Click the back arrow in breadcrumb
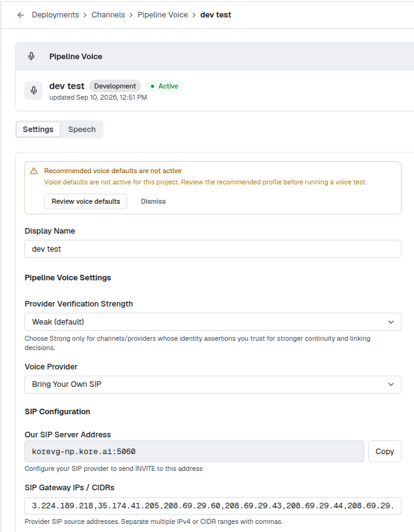Screen dimensions: 414x532 pos(21,15)
